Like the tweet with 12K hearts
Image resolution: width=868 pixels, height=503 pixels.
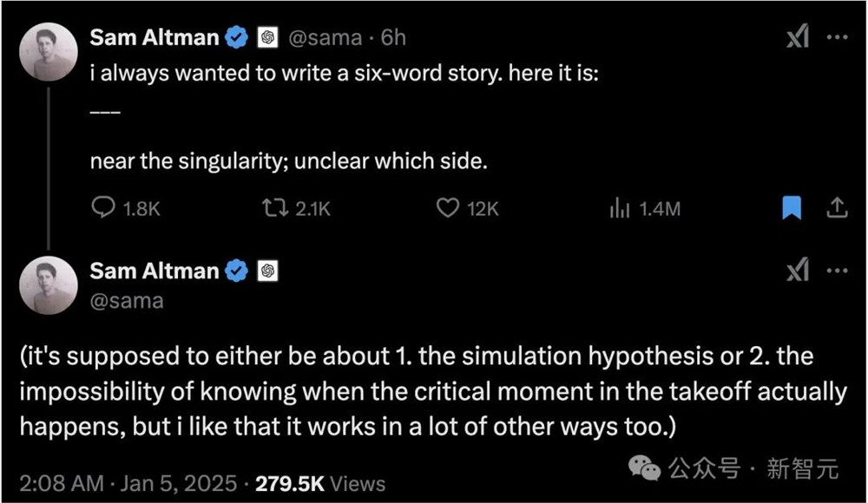[447, 208]
